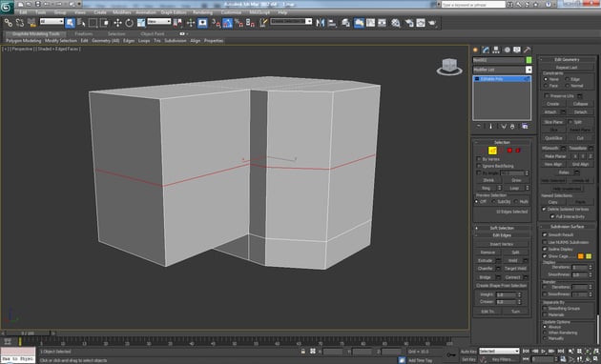Toggle Isoline Display checkbox

click(545, 249)
